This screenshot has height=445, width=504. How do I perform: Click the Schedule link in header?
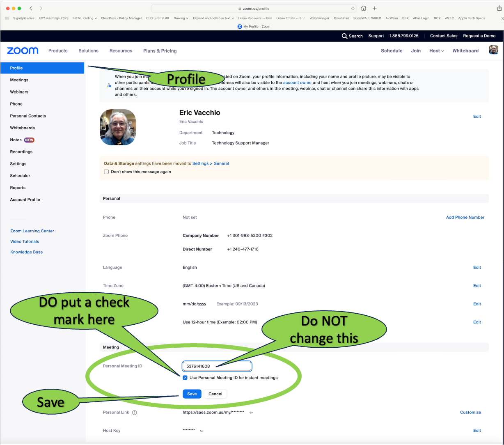[x=392, y=51]
